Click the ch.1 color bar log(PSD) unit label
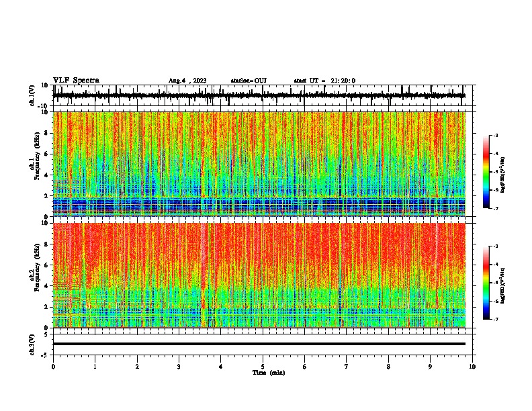Viewport: 532px width, 411px height. 503,175
